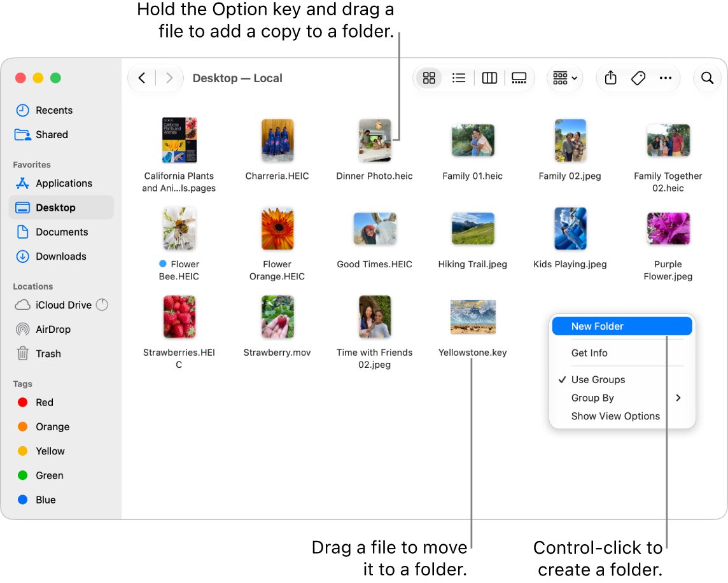
Task: Select the Flower Orange.HEIC thumbnail
Action: click(x=277, y=228)
